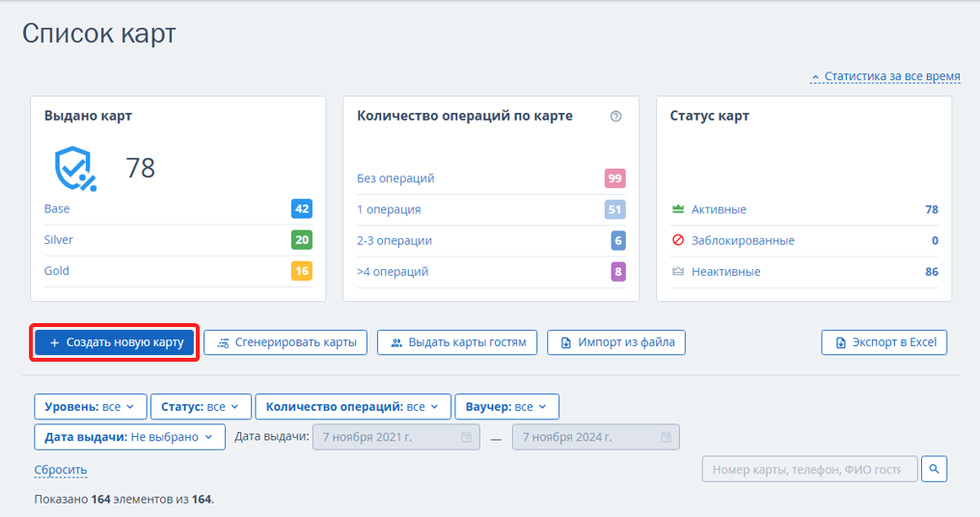The height and width of the screenshot is (517, 980).
Task: Click the yellow Gold count badge
Action: (302, 271)
